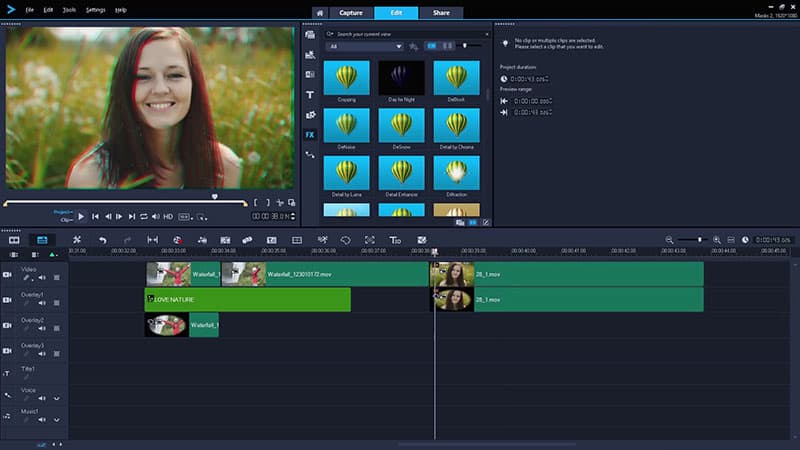
Task: Open the Subtitle Editor icon
Action: point(272,240)
